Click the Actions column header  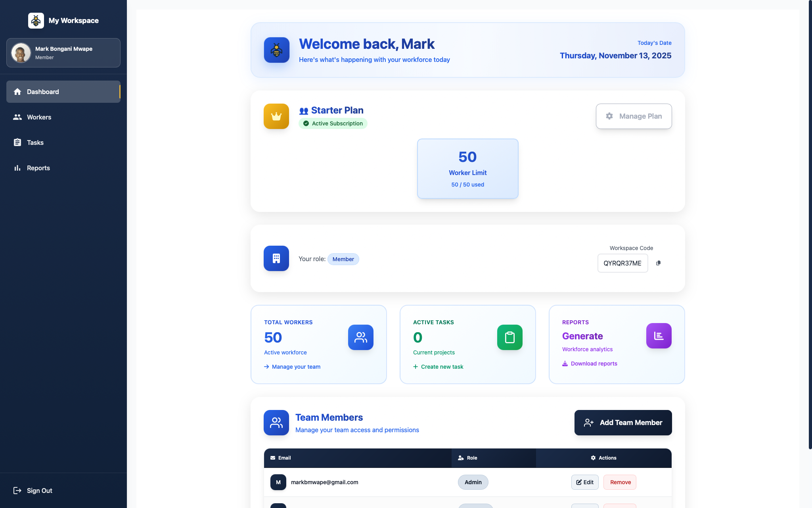pyautogui.click(x=603, y=458)
